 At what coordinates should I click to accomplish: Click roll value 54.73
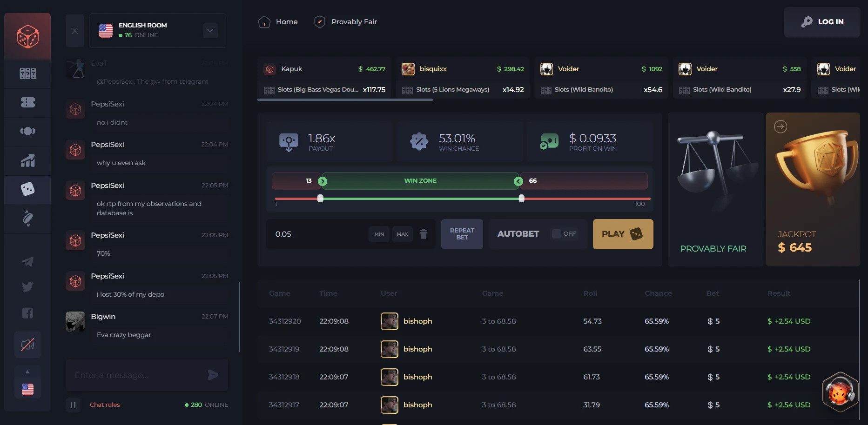coord(592,321)
